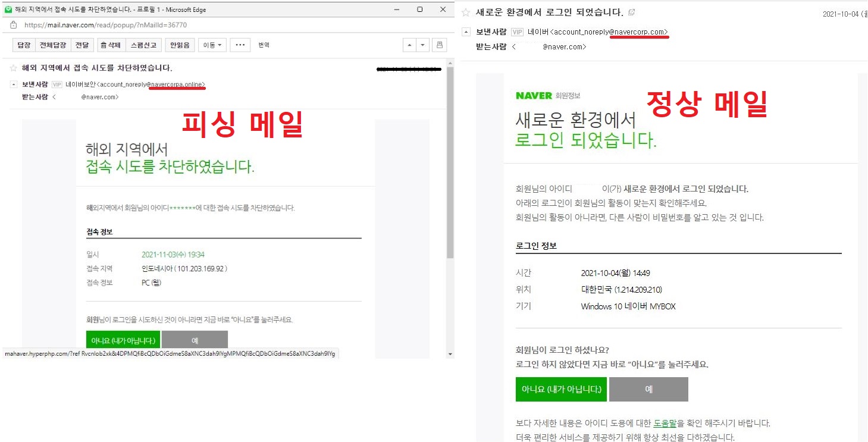Viewport: 868px width, 442px height.
Task: Click right mail date 2021-10-04
Action: pyautogui.click(x=841, y=14)
